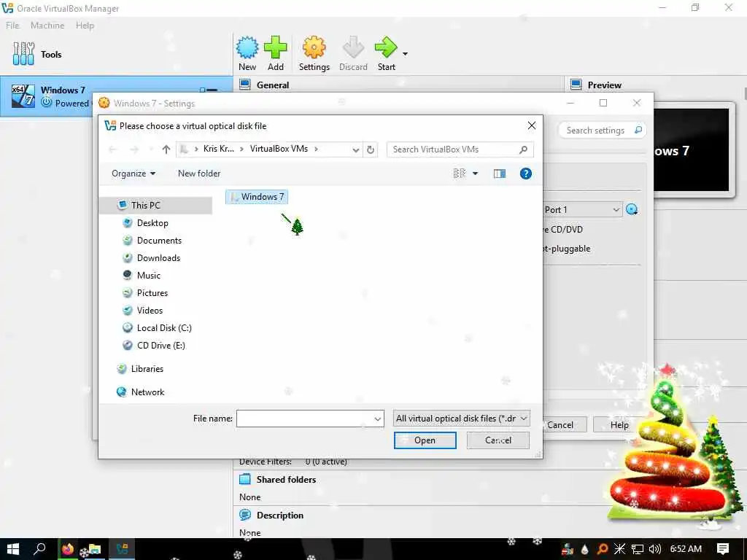
Task: Select the Tools entry icon
Action: [23, 54]
